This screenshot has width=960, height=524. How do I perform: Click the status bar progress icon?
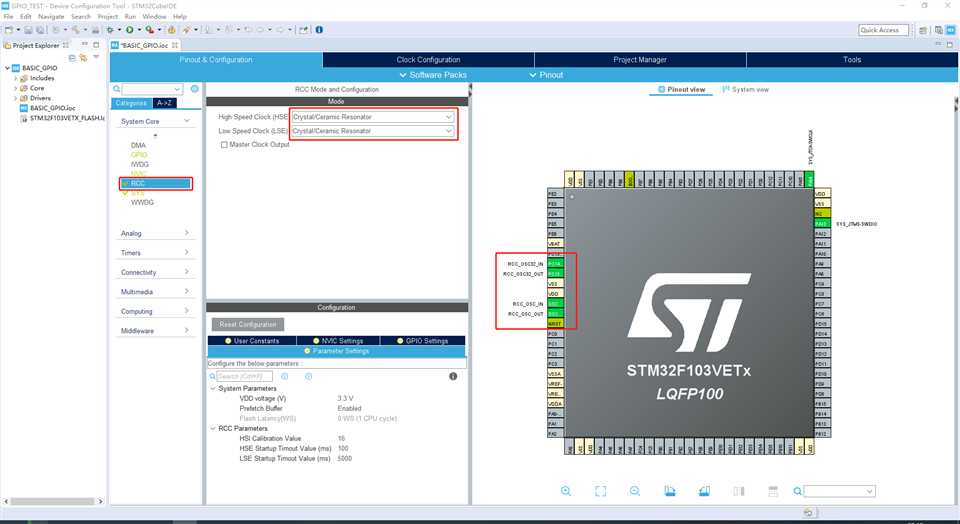(x=808, y=512)
